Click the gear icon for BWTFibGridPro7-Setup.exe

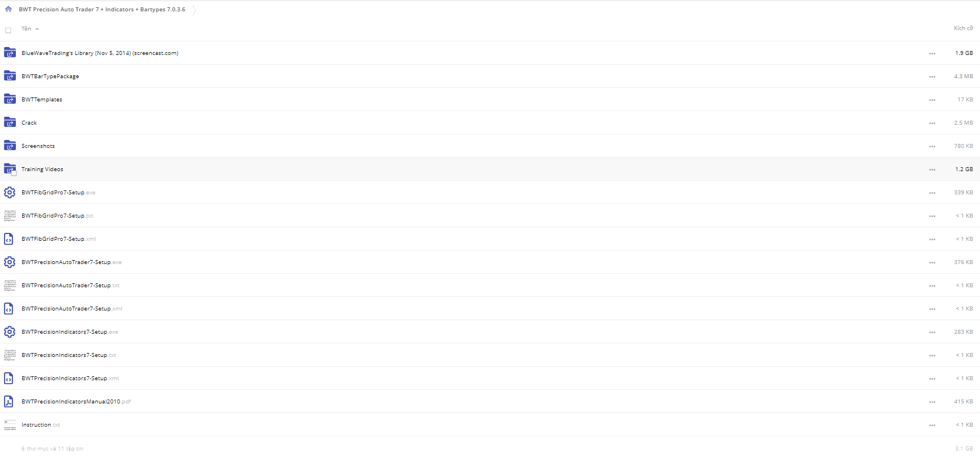10,193
